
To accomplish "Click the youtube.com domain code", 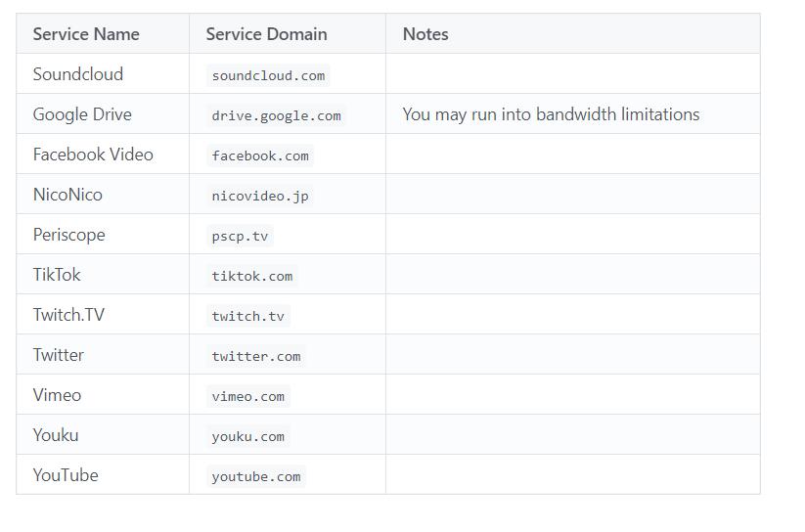I will pos(256,476).
